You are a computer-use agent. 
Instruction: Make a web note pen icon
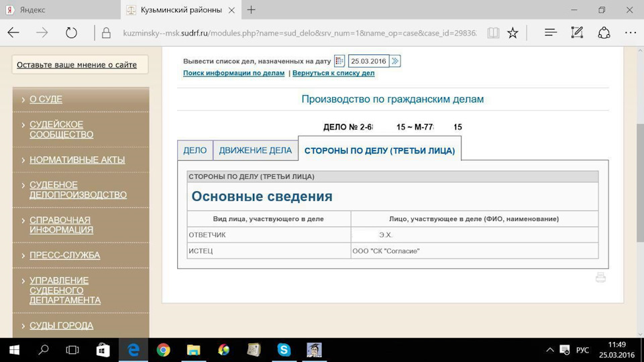[577, 32]
